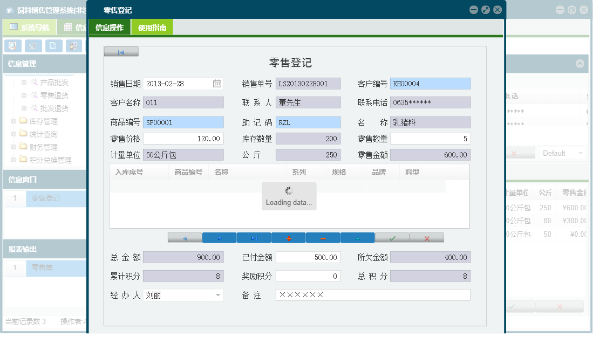This screenshot has height=364, width=593.
Task: Expand the 库存管理 tree node
Action: tap(12, 121)
